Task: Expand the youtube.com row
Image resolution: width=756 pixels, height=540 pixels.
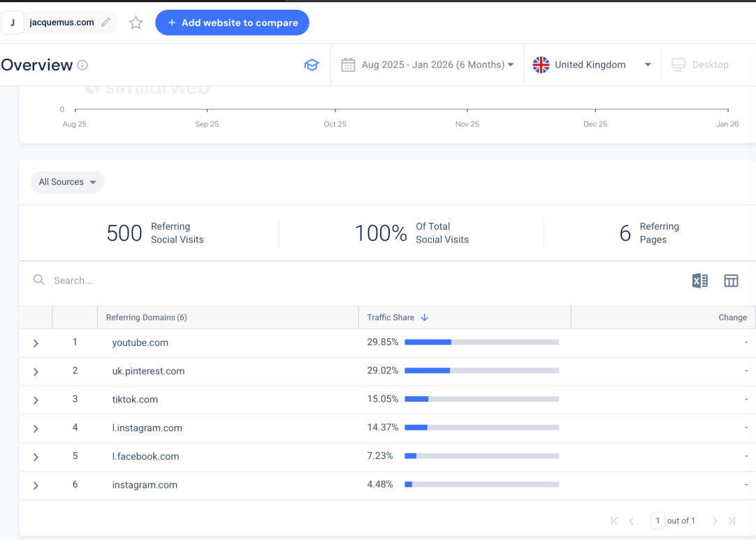Action: [x=36, y=343]
